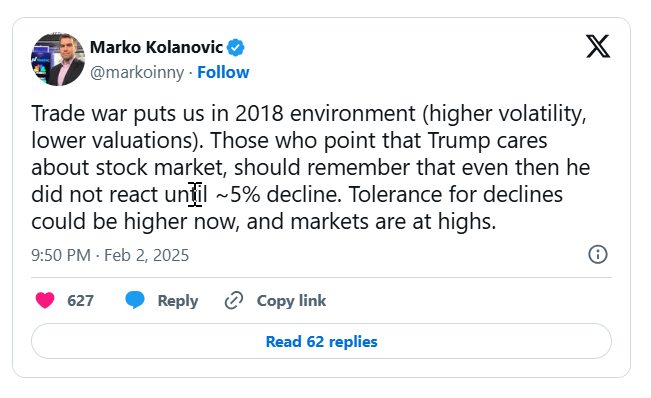
Task: Click the '~5%' figure in the tweet text
Action: (x=238, y=194)
